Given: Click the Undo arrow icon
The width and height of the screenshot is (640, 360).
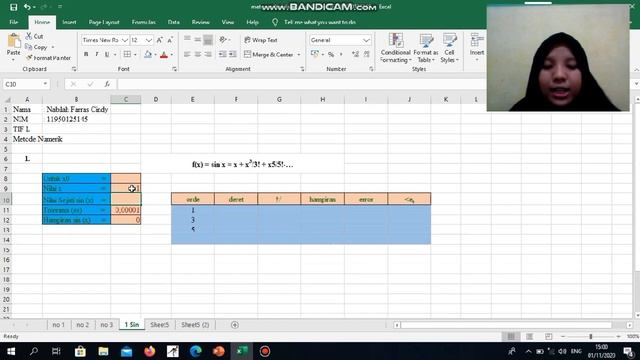Looking at the screenshot, I should tap(27, 7).
